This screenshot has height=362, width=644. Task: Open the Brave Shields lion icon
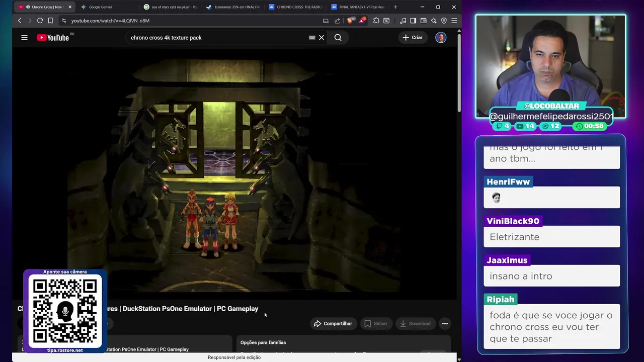coord(351,21)
